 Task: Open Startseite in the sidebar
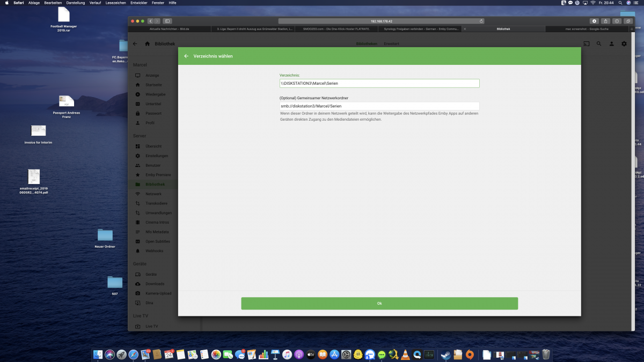click(x=153, y=85)
